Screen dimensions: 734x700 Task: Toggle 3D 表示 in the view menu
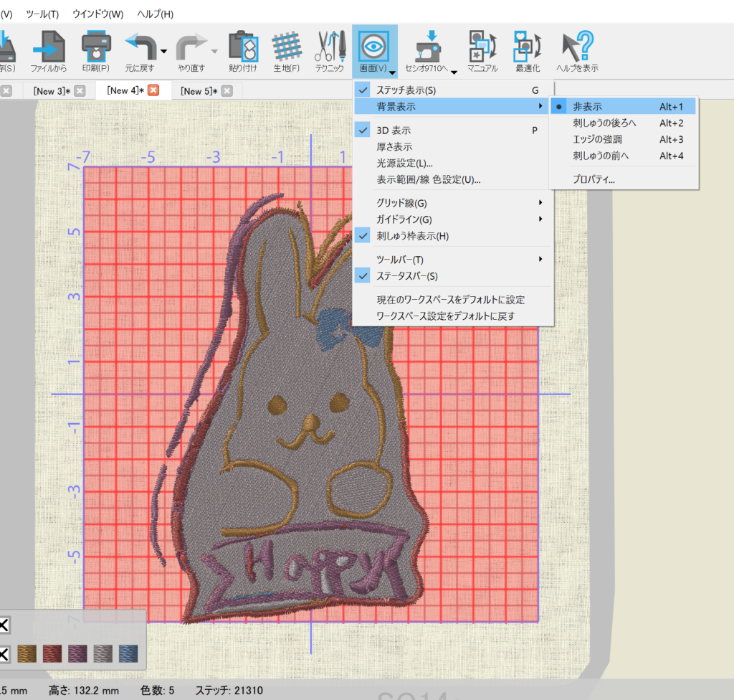[x=394, y=131]
